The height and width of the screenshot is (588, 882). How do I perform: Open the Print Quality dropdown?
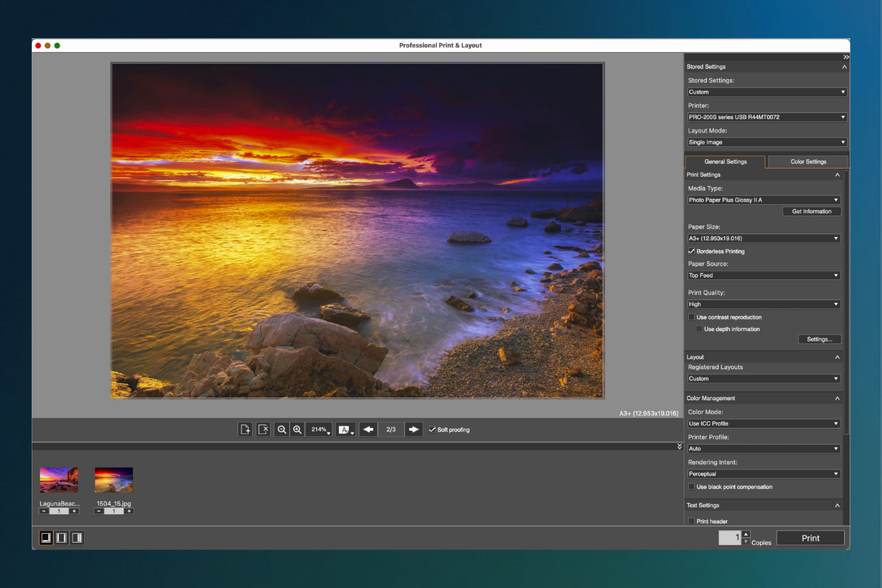click(x=764, y=304)
